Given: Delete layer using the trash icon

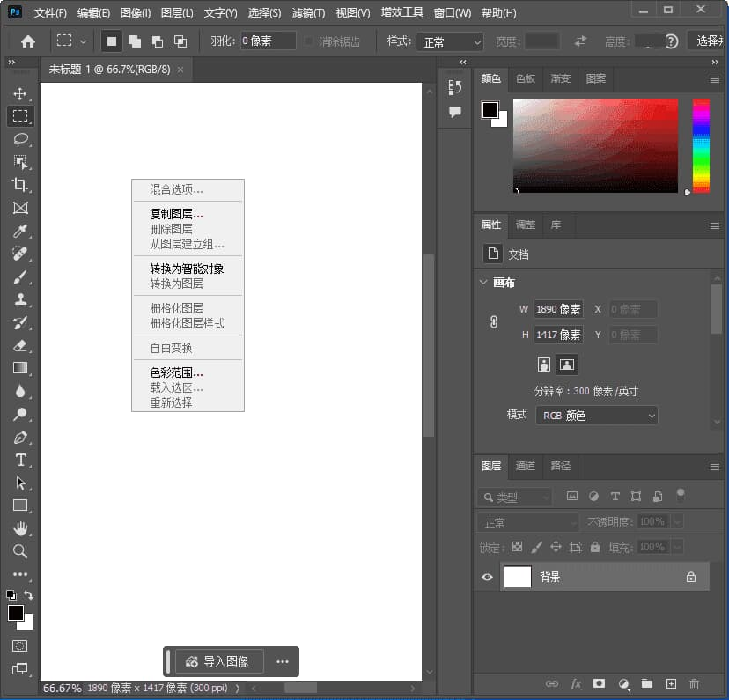Looking at the screenshot, I should click(695, 683).
